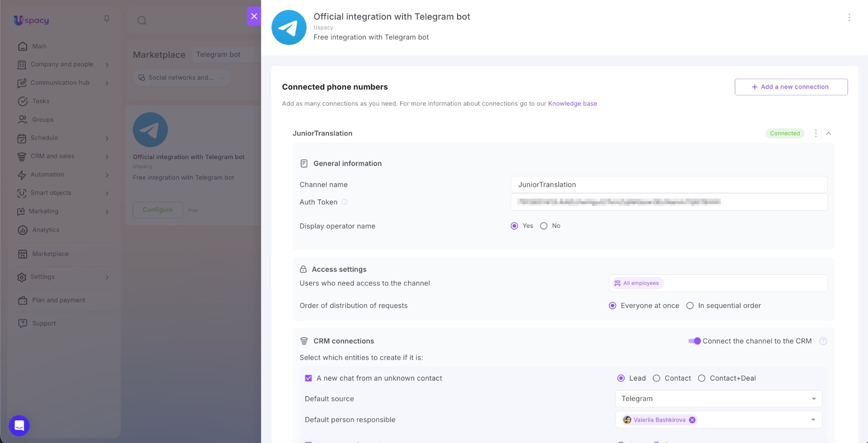Screen dimensions: 868x443
Task: Click the large Telegram logo in the panel header
Action: point(289,28)
